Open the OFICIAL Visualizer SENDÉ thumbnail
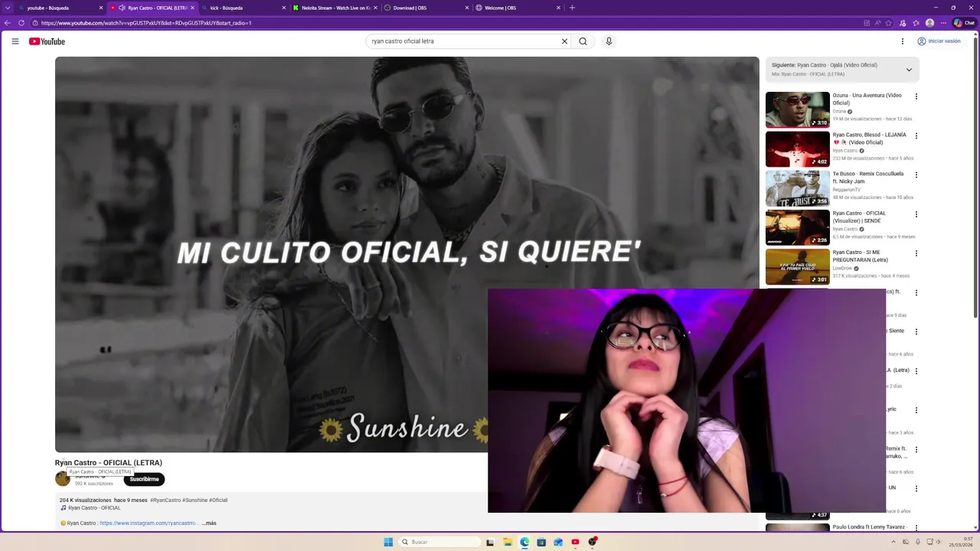This screenshot has width=980, height=551. coord(797,227)
